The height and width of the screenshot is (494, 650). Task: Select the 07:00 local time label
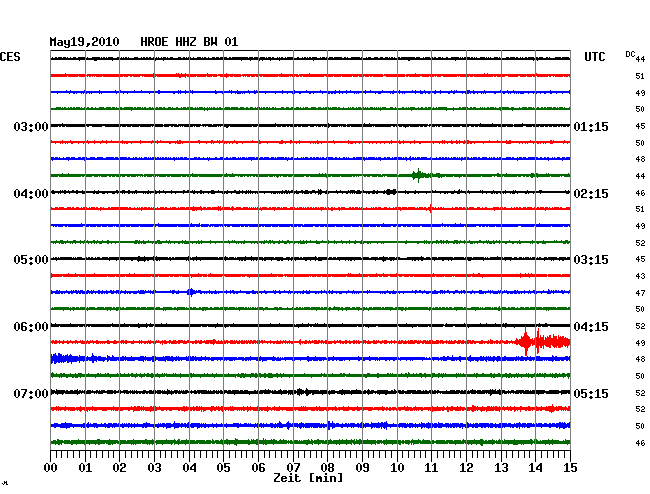[31, 393]
